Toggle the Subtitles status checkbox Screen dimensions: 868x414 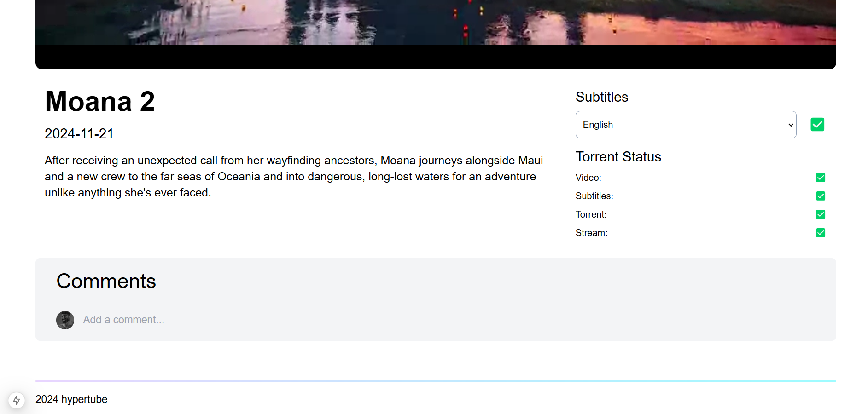pos(821,196)
